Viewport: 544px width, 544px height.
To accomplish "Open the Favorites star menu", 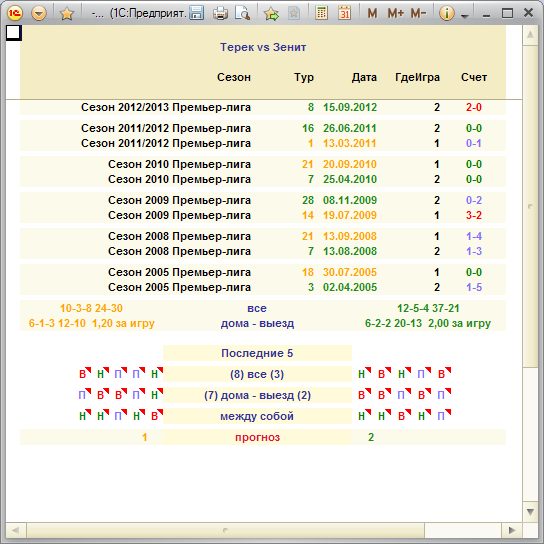I will coord(67,14).
